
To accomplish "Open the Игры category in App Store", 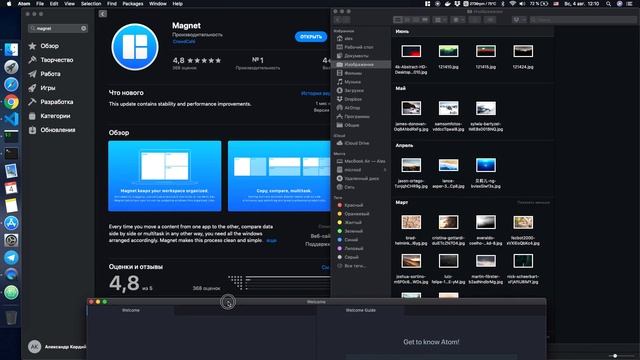I will [42, 88].
